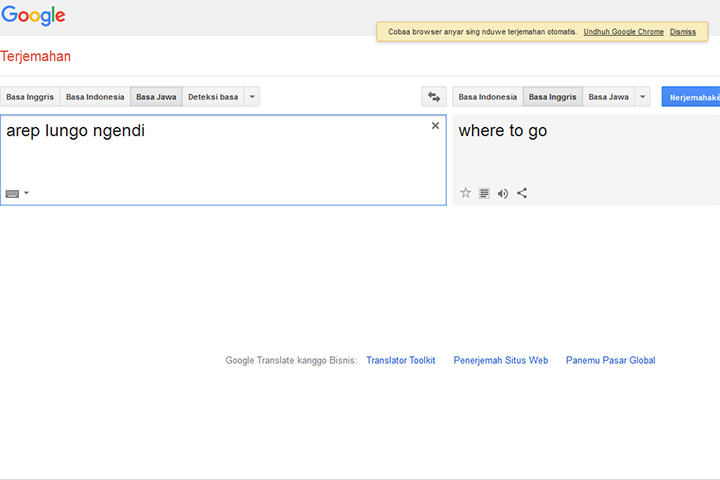Image resolution: width=720 pixels, height=480 pixels.
Task: Switch target language to Basa Indonesia
Action: pyautogui.click(x=487, y=97)
